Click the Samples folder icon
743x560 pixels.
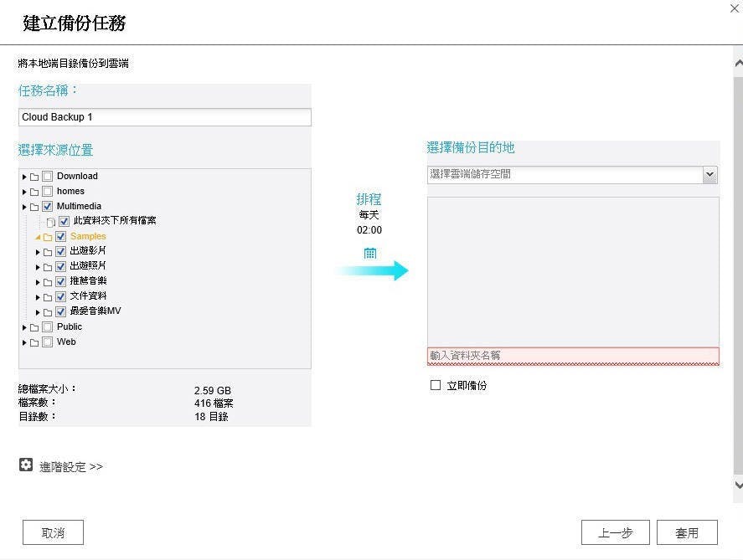[x=48, y=237]
